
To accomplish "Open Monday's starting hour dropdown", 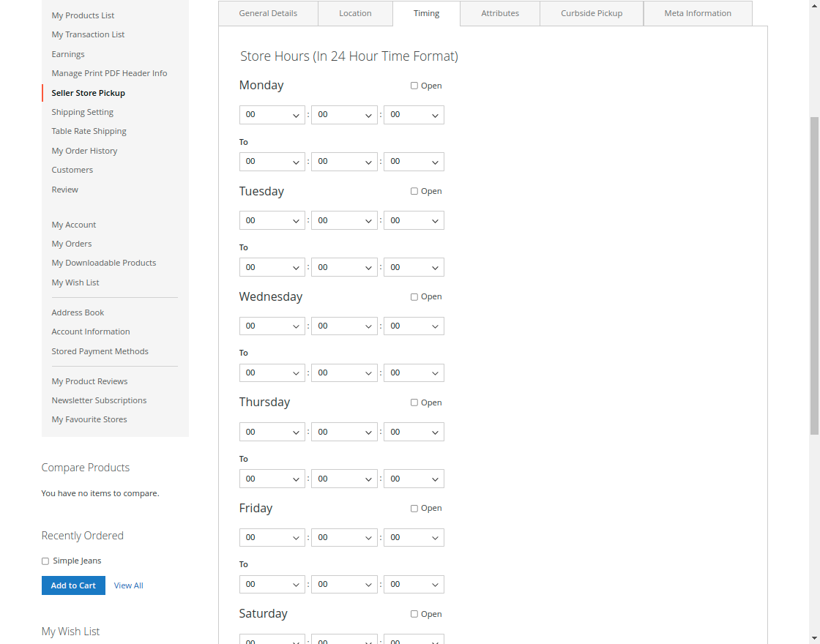I will [x=272, y=115].
